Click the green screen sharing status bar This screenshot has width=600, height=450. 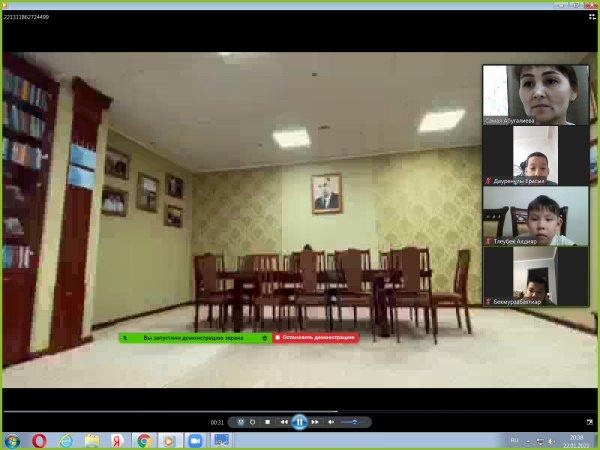tap(195, 337)
